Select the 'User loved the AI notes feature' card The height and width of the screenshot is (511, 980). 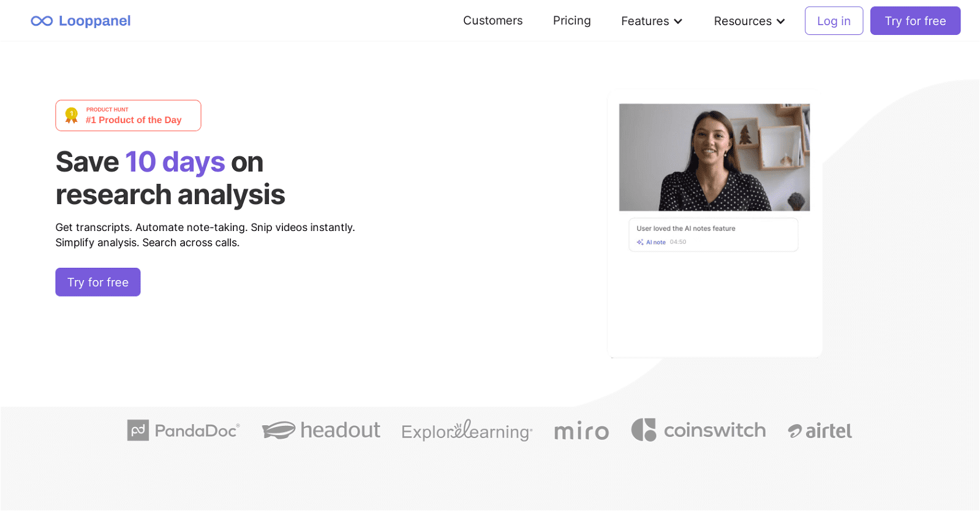click(x=714, y=235)
